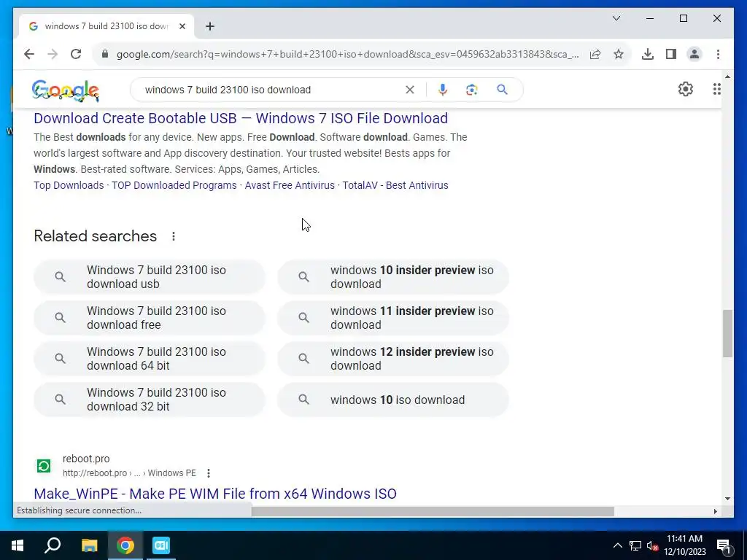Open TotalAV - Best Antivirus sitelink
Viewport: 747px width, 560px height.
[x=395, y=185]
